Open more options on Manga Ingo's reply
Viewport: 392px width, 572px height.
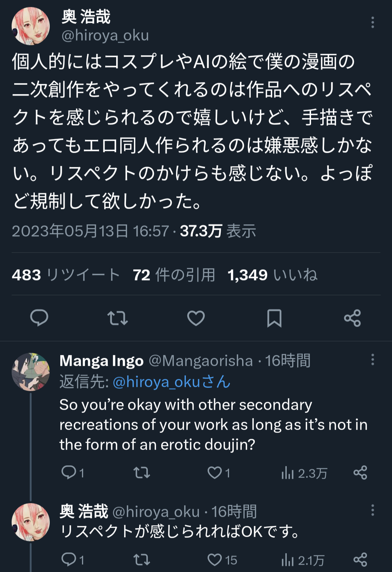coord(372,360)
